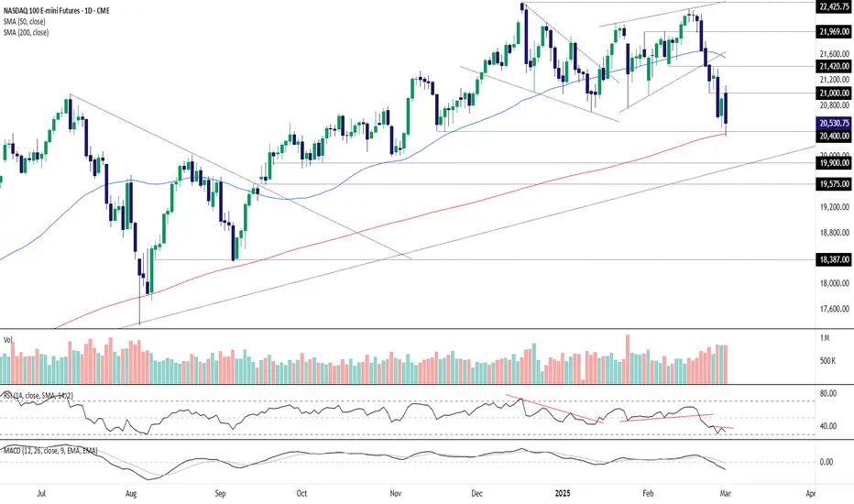The width and height of the screenshot is (854, 504).
Task: Click the 18,387.00 price level label
Action: point(835,259)
